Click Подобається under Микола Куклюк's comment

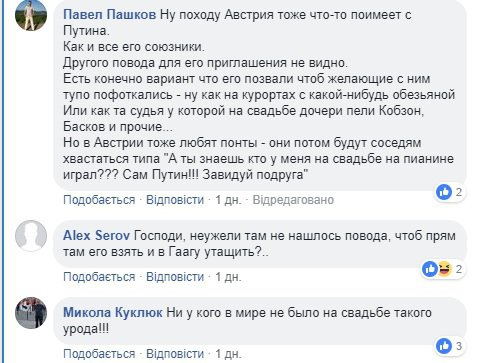pos(99,354)
